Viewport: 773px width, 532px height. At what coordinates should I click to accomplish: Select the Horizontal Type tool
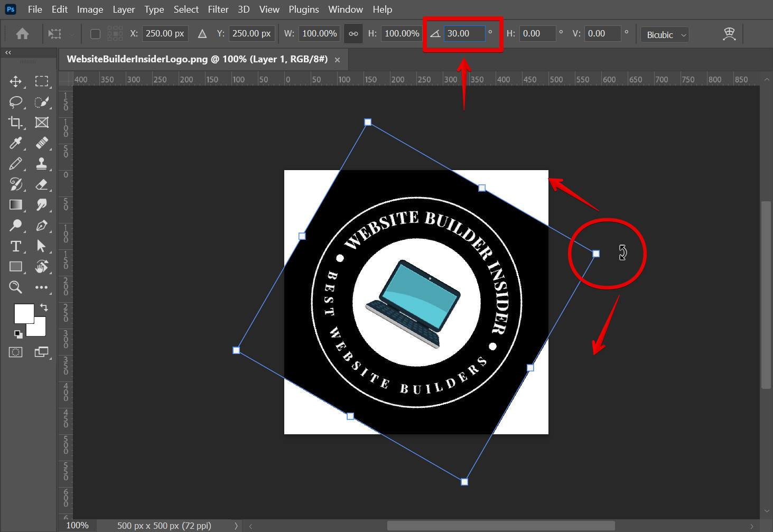coord(15,246)
